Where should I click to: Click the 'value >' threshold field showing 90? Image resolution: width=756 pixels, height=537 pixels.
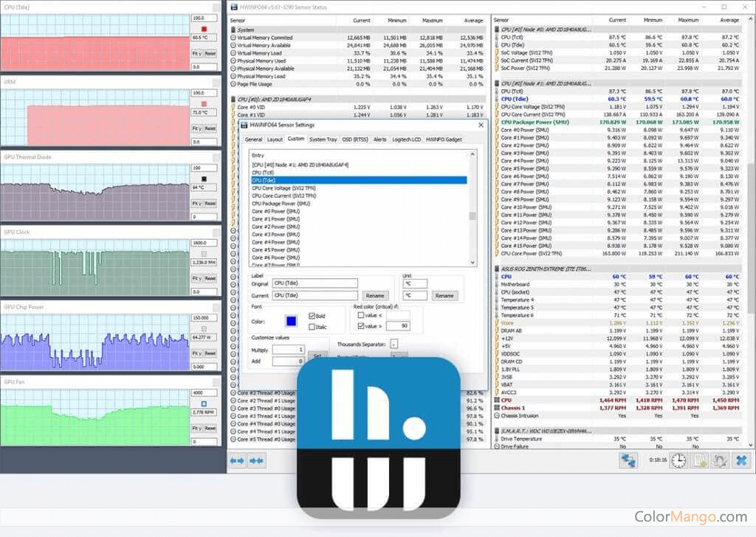(x=398, y=326)
